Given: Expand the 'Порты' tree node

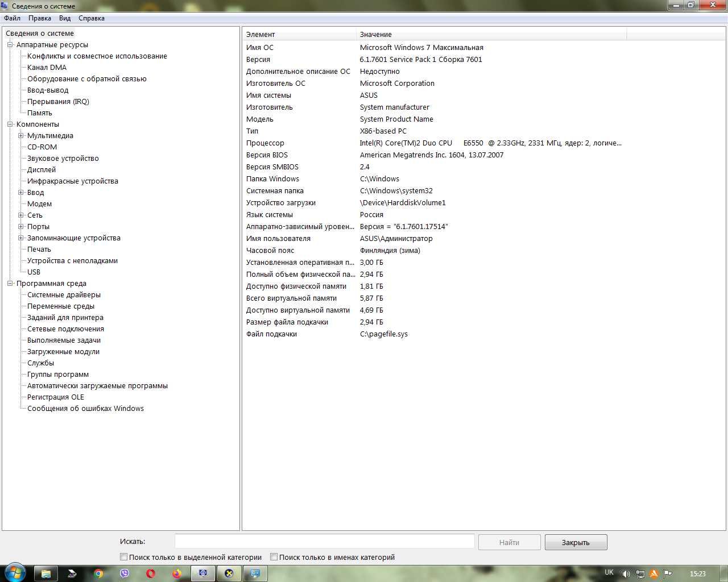Looking at the screenshot, I should click(21, 227).
